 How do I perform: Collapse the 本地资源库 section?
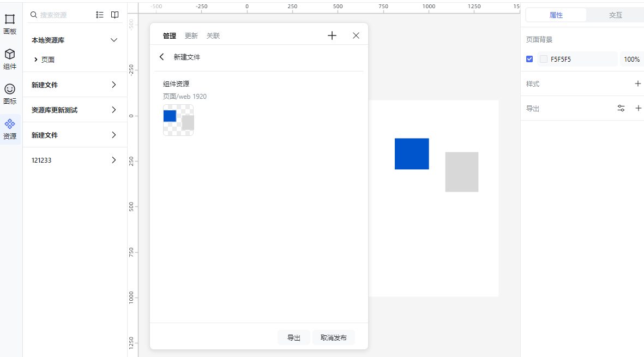(113, 40)
